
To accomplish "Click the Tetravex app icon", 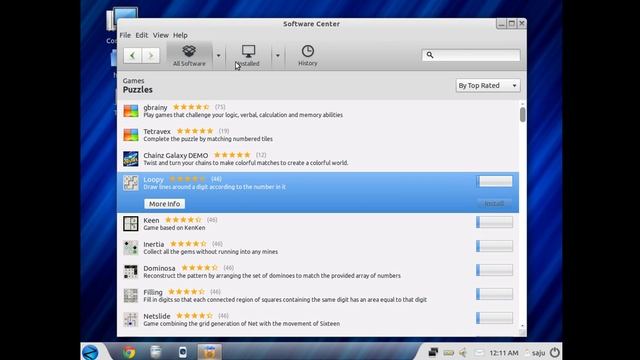I will pyautogui.click(x=131, y=135).
